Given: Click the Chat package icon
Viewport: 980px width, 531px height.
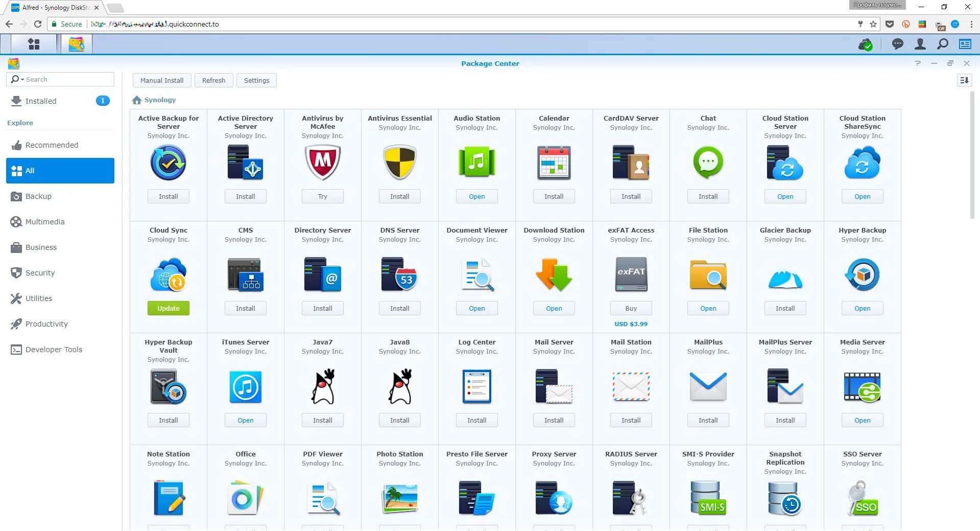Looking at the screenshot, I should (x=708, y=163).
